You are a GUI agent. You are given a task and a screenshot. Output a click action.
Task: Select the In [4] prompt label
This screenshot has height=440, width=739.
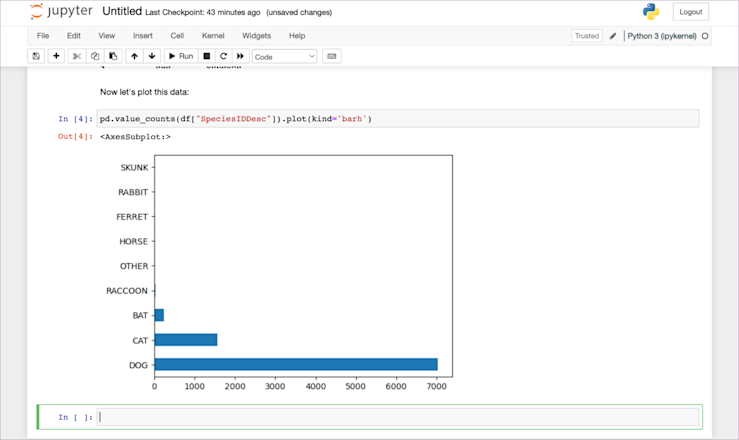click(75, 119)
